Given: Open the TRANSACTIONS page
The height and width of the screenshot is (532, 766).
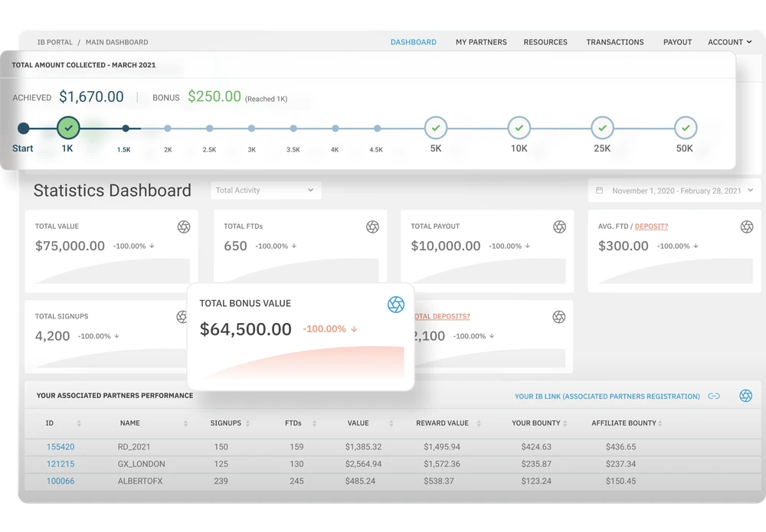Looking at the screenshot, I should [615, 42].
